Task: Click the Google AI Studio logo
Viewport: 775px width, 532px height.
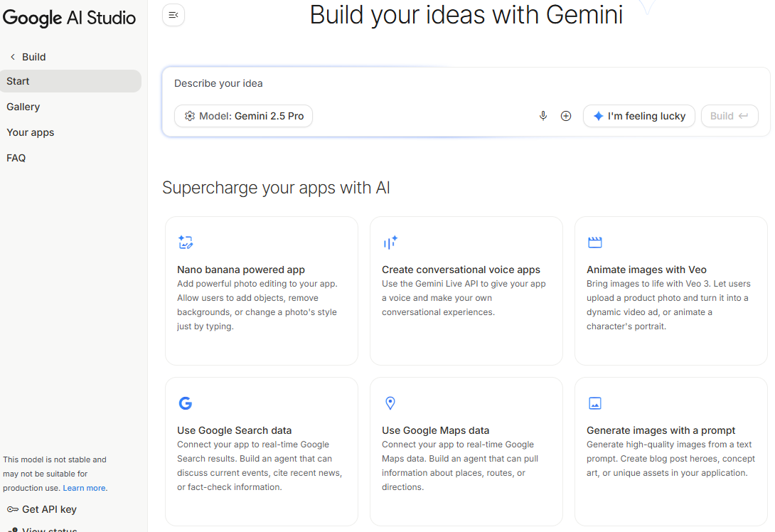Action: [69, 18]
